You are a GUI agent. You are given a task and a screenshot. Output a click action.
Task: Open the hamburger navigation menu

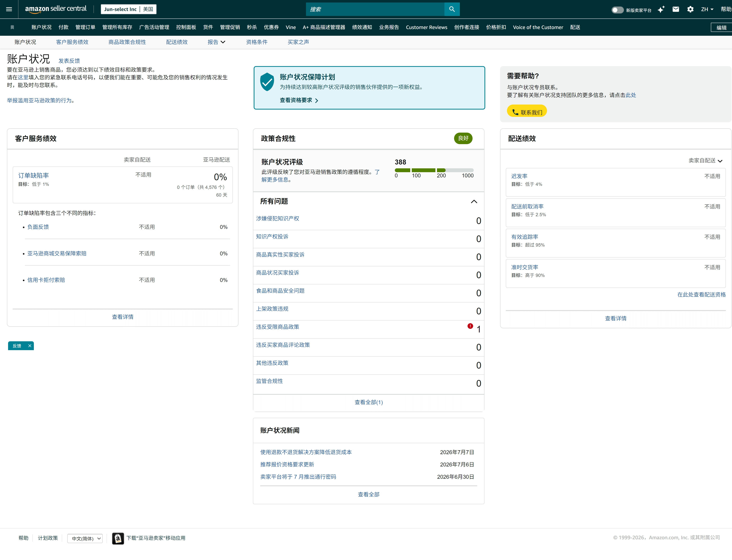(x=9, y=9)
